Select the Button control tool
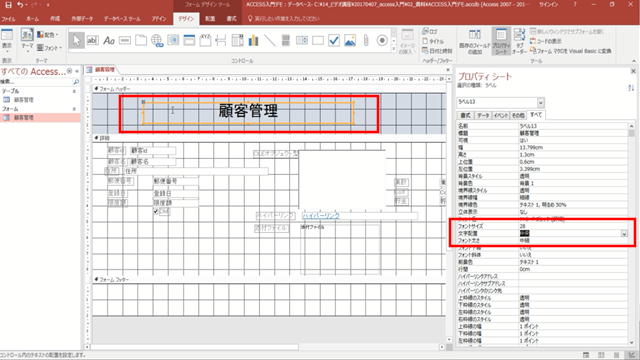 coord(124,40)
